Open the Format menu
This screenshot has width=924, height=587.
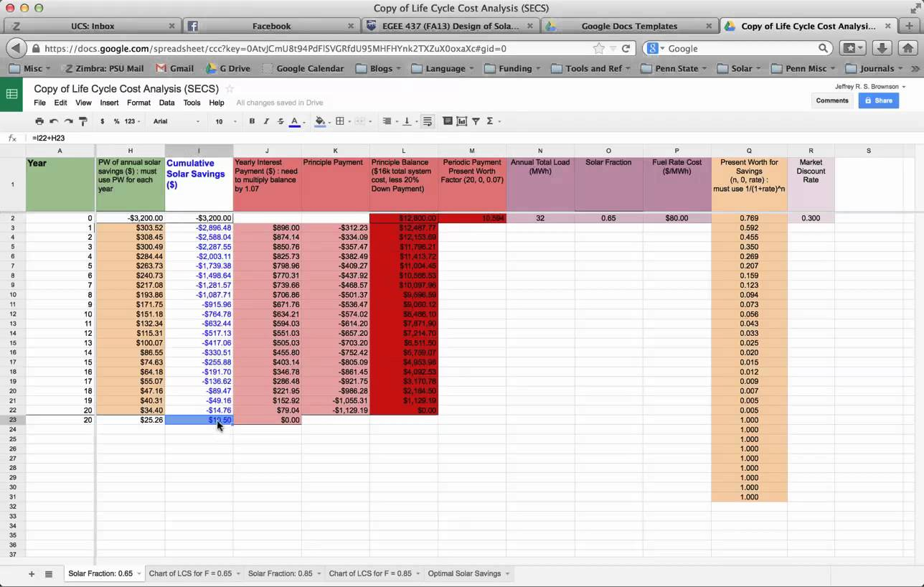pos(138,103)
